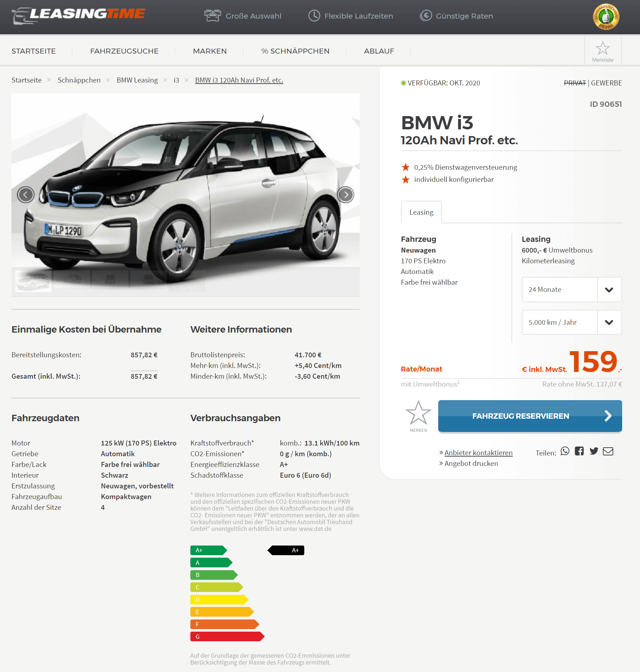The image size is (640, 672).
Task: Click the +5,40 Cent/km value
Action: [318, 365]
